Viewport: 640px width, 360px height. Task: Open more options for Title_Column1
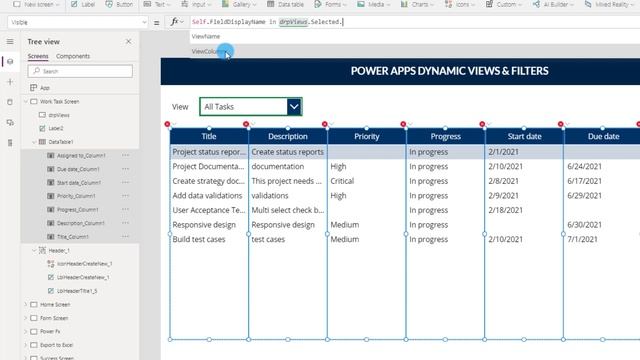tap(125, 237)
